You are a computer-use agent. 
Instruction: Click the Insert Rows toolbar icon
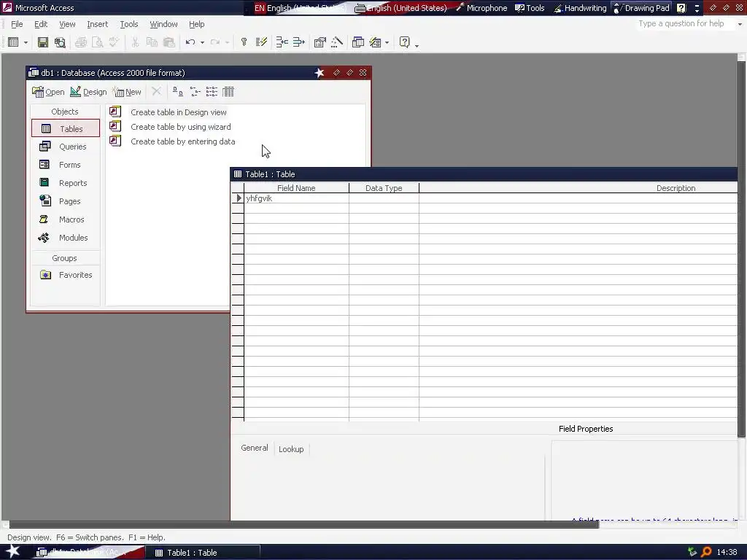pos(282,42)
